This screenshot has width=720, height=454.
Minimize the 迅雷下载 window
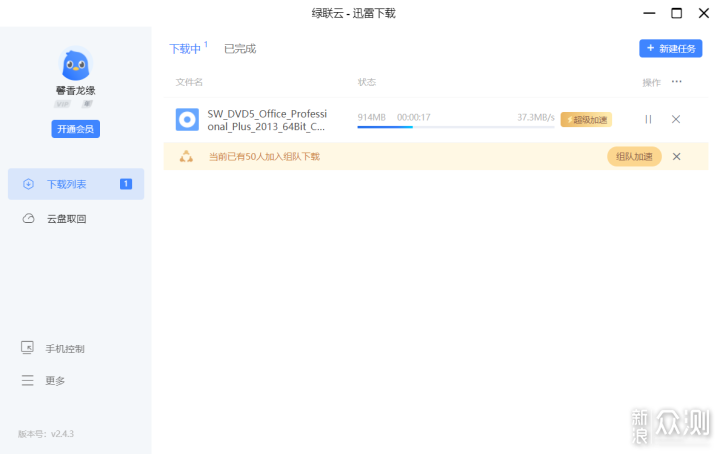click(x=649, y=13)
